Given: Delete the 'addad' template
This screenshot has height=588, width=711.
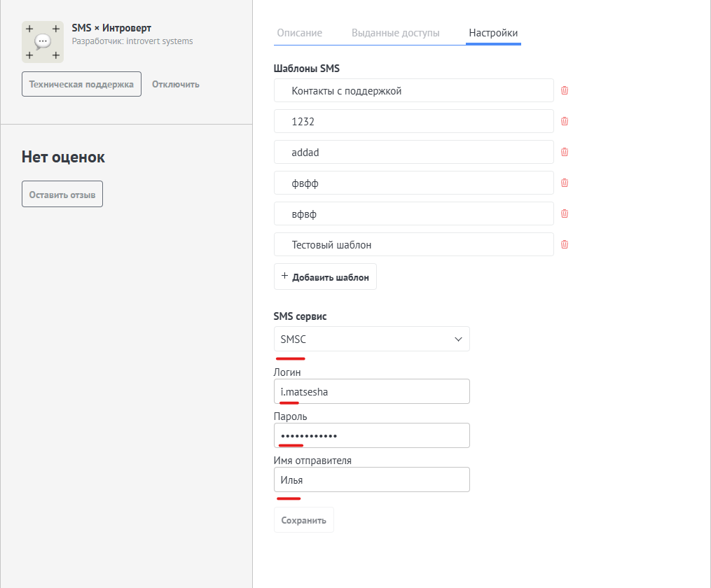Looking at the screenshot, I should 565,152.
